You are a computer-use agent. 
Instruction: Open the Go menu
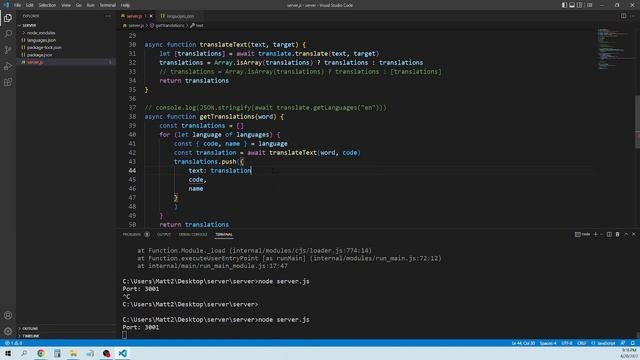tap(78, 5)
